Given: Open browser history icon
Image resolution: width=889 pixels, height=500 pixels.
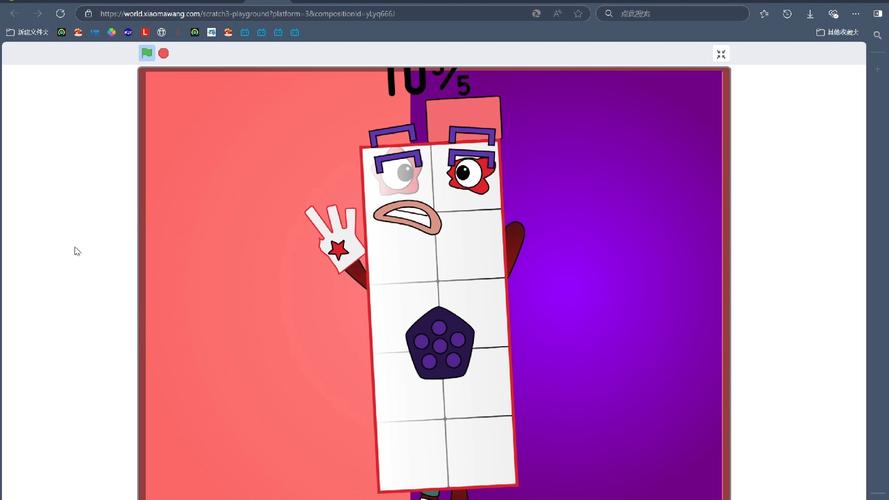Looking at the screenshot, I should point(787,14).
